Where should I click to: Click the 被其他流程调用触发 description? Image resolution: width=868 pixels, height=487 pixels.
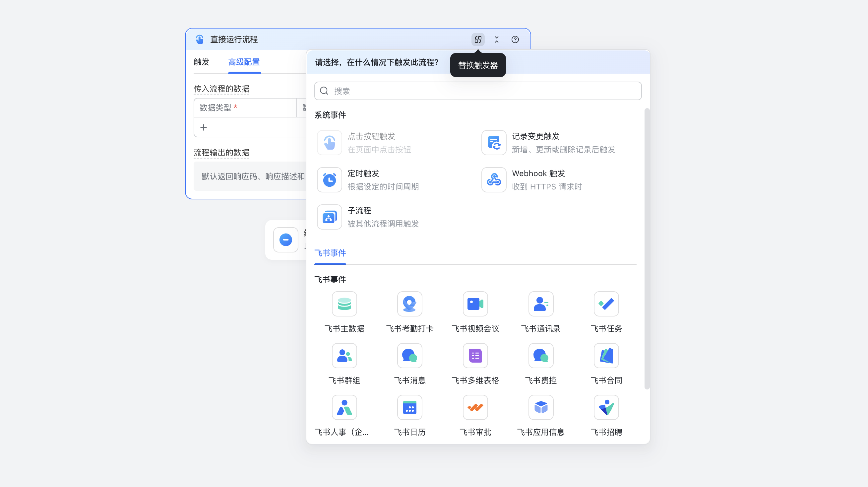pyautogui.click(x=383, y=224)
